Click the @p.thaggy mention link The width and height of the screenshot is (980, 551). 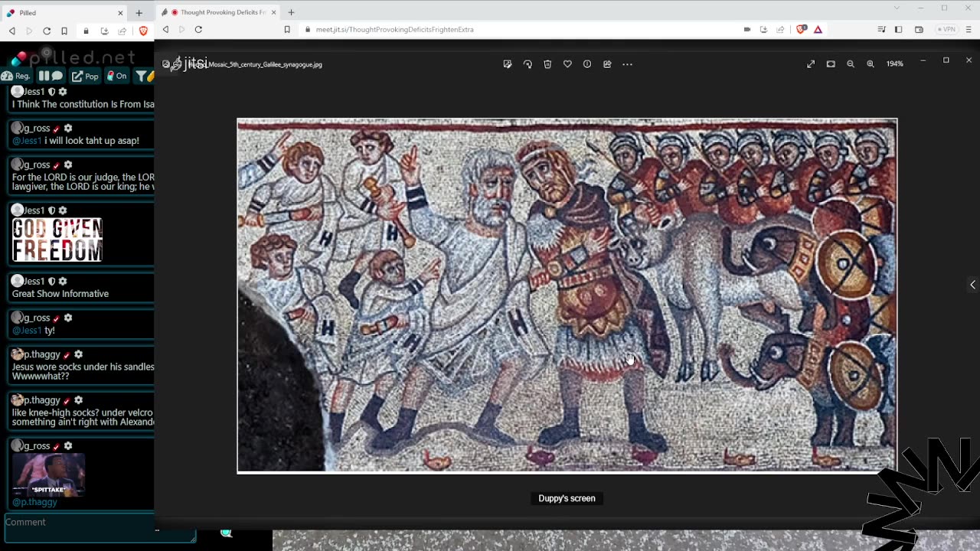(34, 502)
